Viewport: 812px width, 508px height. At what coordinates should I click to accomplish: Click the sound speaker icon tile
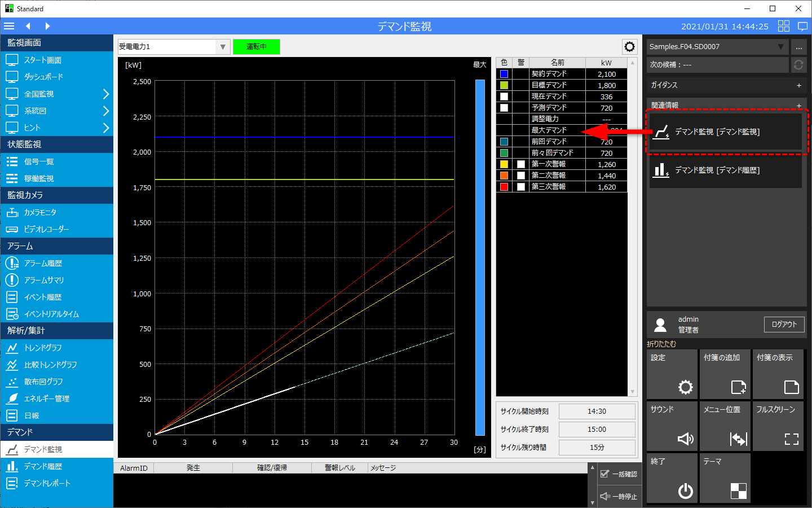(685, 439)
